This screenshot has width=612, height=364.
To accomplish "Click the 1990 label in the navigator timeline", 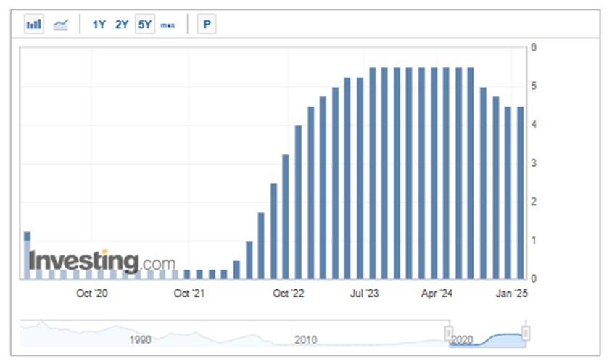I will click(x=140, y=340).
